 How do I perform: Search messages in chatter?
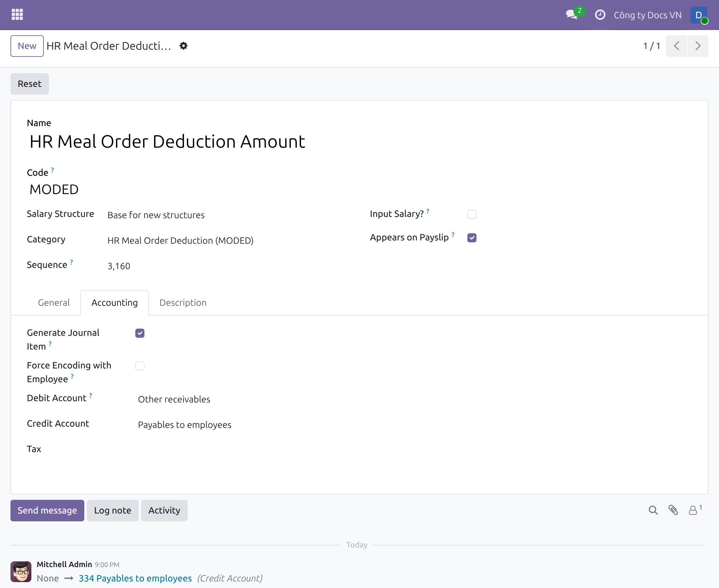coord(653,510)
